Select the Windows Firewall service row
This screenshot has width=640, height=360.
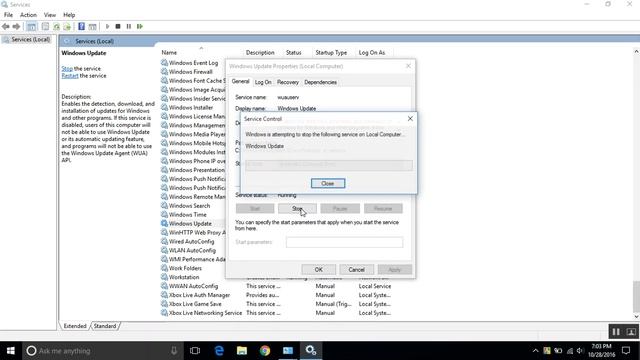tap(191, 72)
